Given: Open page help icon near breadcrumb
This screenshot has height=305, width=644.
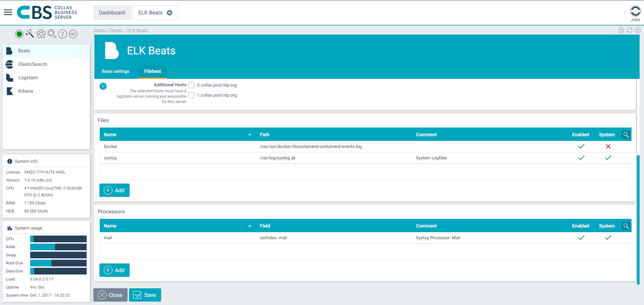Looking at the screenshot, I should click(x=621, y=30).
